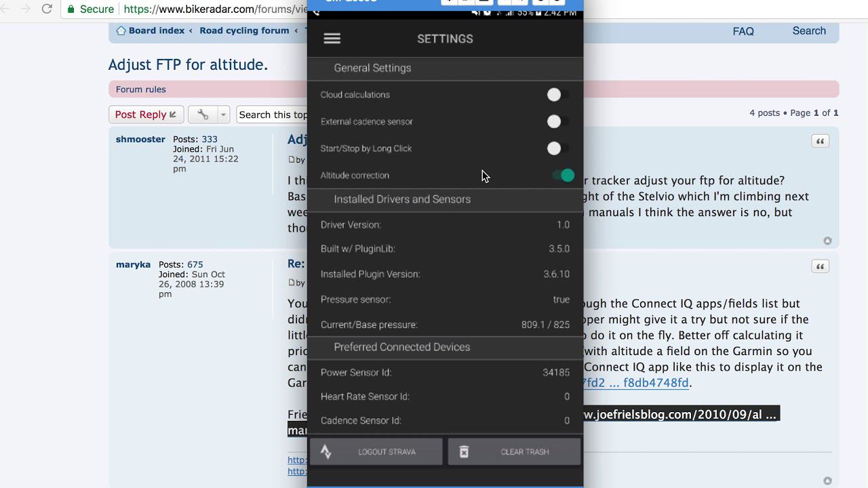Tap the Heart Rate Sensor Id row label
Screen dimensions: 868x488
click(365, 396)
